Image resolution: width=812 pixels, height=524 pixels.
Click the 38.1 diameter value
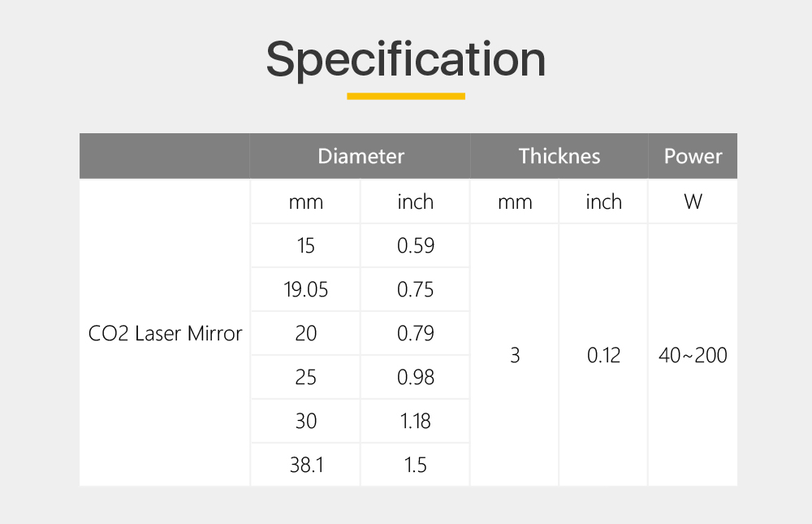point(305,465)
